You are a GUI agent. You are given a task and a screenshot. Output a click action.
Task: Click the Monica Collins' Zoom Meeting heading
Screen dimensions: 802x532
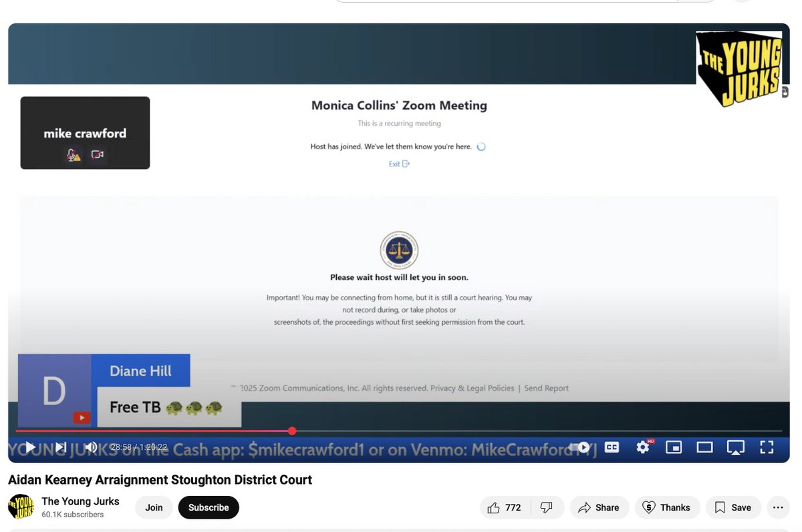(399, 105)
